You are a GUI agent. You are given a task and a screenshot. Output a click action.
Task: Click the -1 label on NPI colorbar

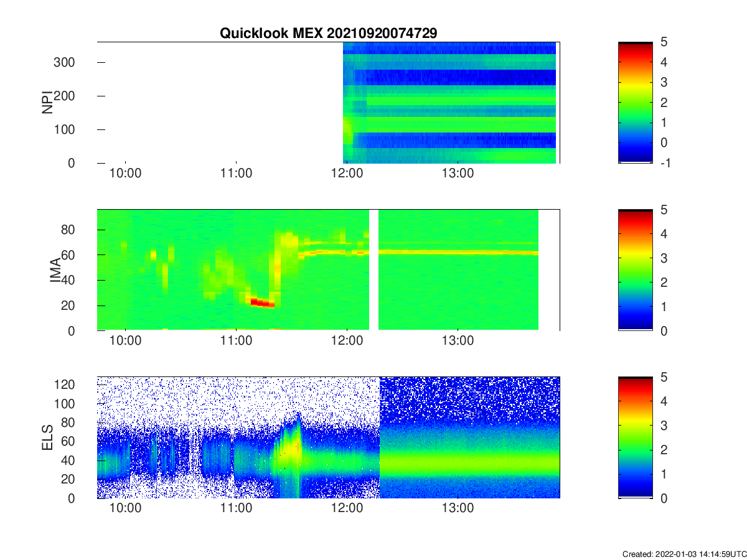[x=665, y=163]
